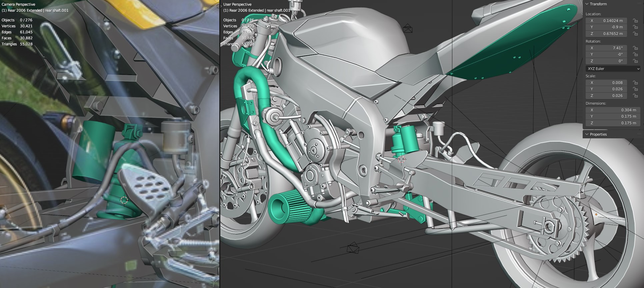Click the Dimensions X field 0.304 m

pyautogui.click(x=613, y=110)
